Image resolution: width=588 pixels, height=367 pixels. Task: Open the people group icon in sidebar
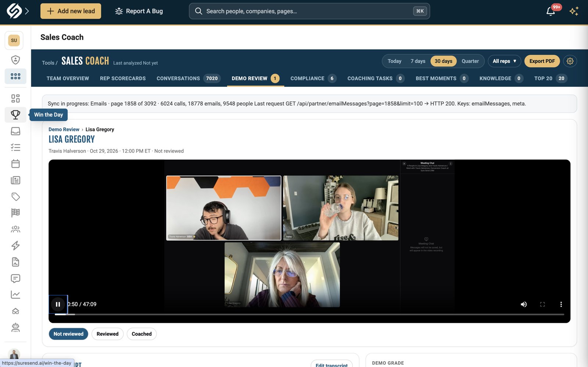click(x=15, y=229)
